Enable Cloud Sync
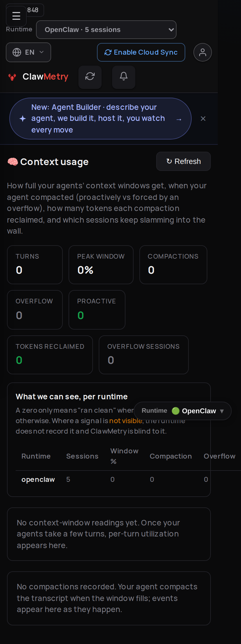The height and width of the screenshot is (644, 241). 141,52
